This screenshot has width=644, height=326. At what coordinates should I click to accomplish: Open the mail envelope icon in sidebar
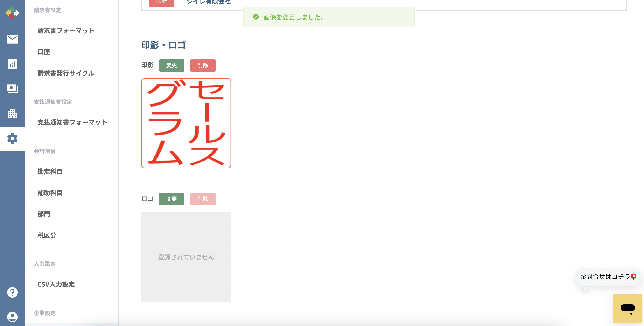12,39
